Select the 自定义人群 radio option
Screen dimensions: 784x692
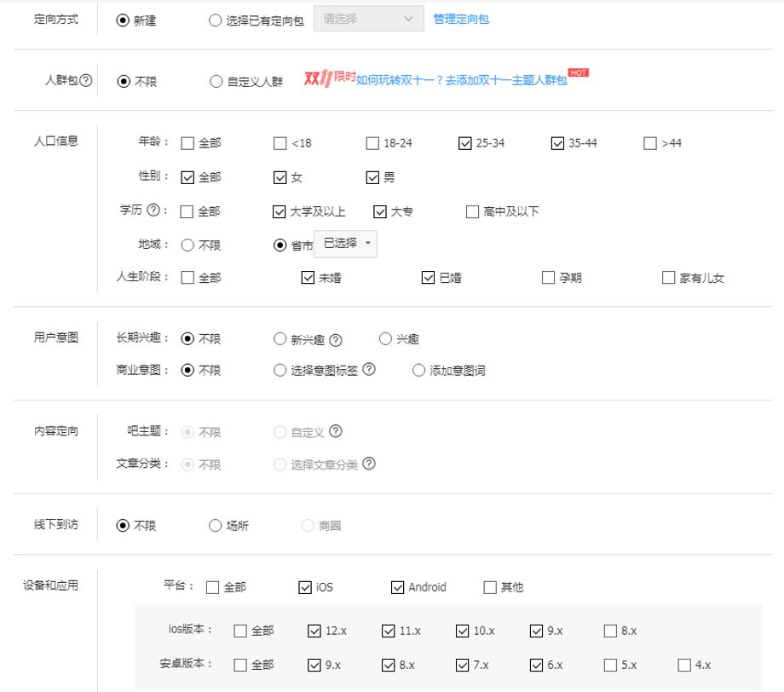click(x=216, y=82)
